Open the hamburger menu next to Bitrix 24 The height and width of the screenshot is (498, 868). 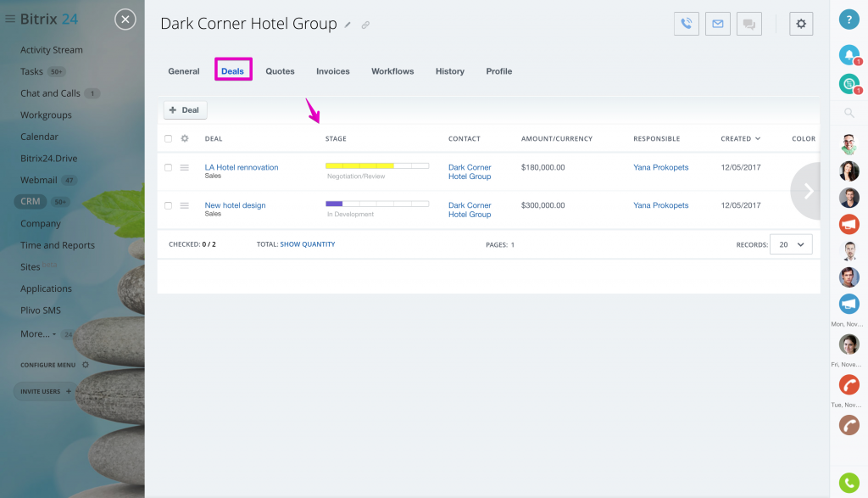[10, 19]
